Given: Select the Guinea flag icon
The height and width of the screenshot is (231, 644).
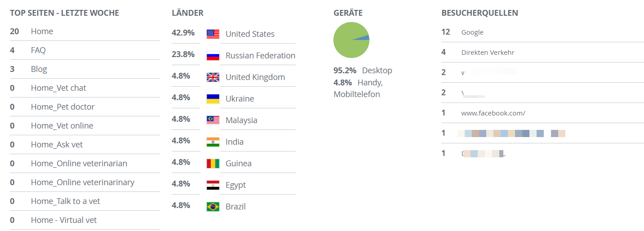Looking at the screenshot, I should 213,164.
